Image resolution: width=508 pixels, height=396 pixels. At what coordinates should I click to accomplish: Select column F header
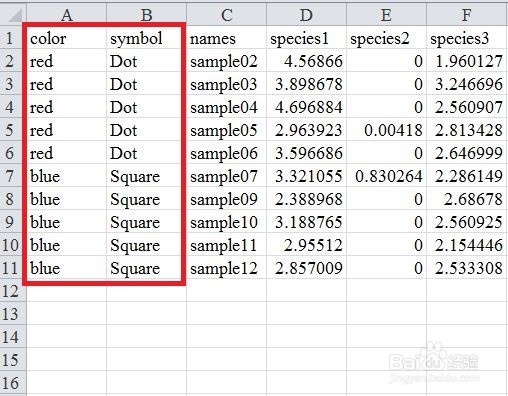pyautogui.click(x=466, y=15)
